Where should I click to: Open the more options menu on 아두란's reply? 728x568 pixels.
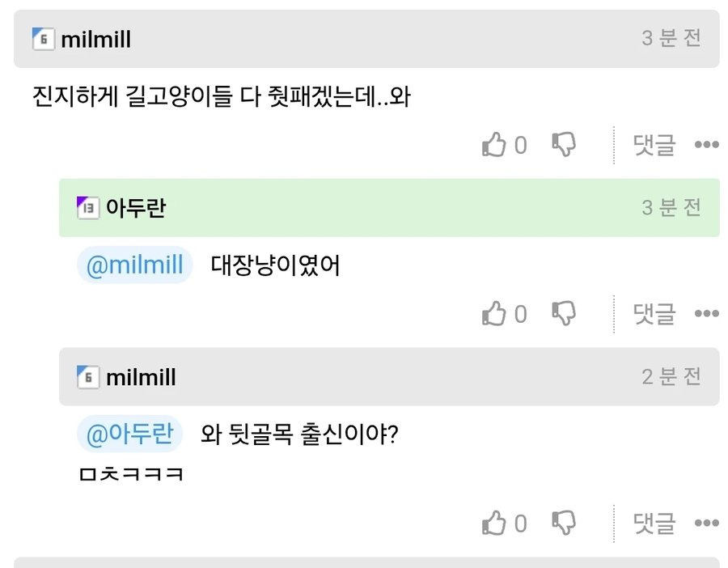coord(707,315)
